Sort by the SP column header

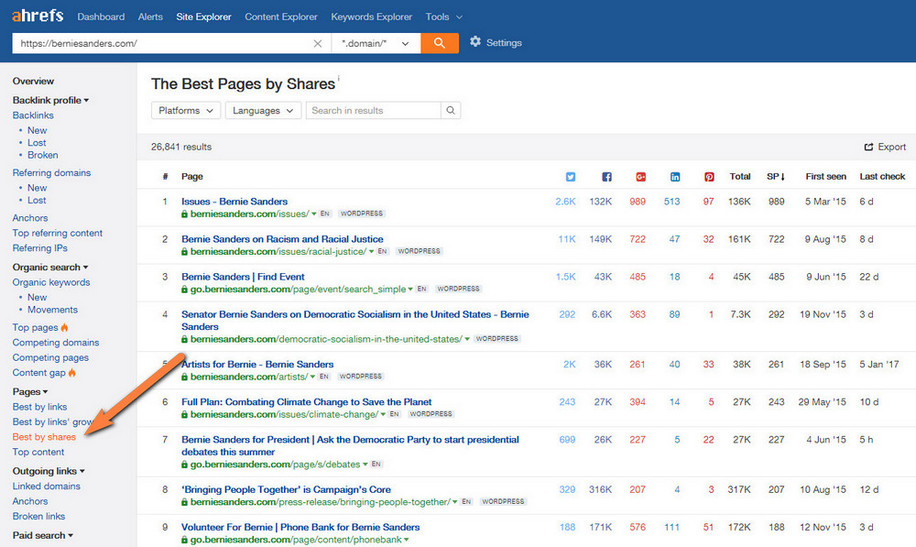point(776,176)
